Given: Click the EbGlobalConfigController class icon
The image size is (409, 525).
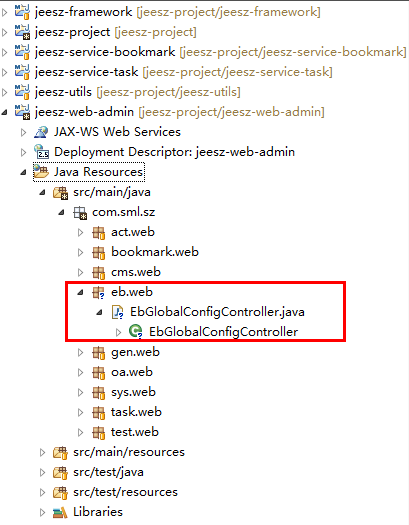Looking at the screenshot, I should 136,332.
